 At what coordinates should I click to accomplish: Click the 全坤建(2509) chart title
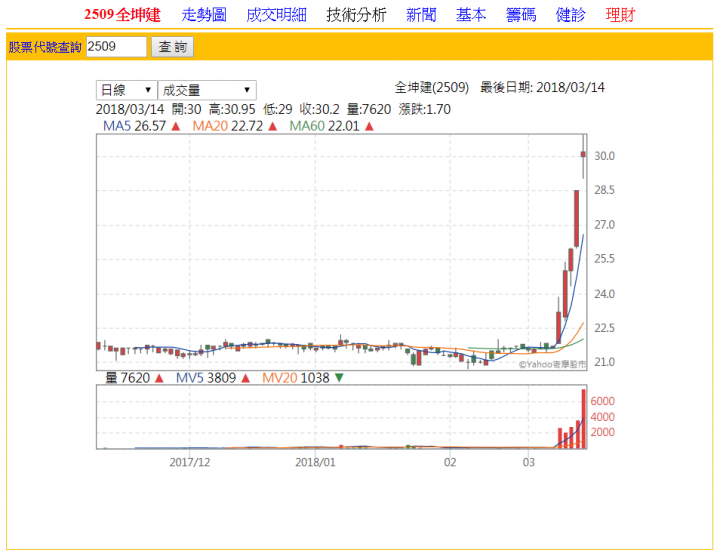pos(432,87)
